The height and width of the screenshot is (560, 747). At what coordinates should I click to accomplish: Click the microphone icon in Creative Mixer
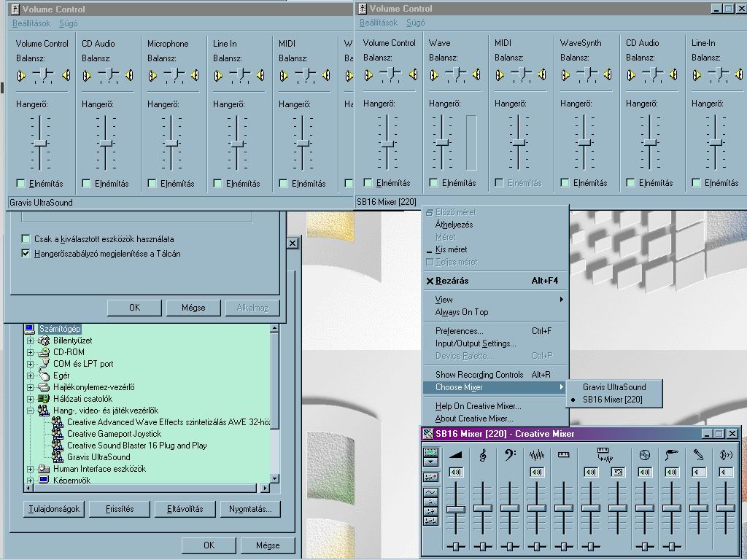click(x=698, y=455)
